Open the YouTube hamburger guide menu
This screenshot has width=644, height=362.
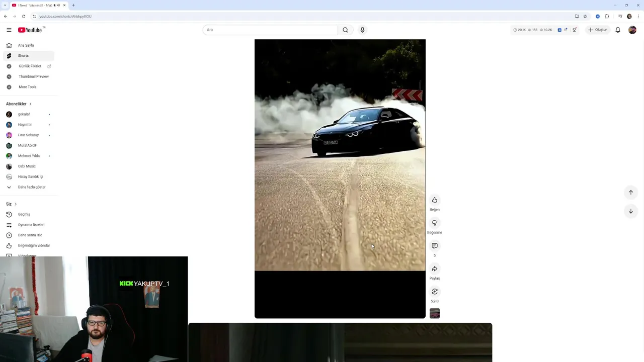coord(9,30)
